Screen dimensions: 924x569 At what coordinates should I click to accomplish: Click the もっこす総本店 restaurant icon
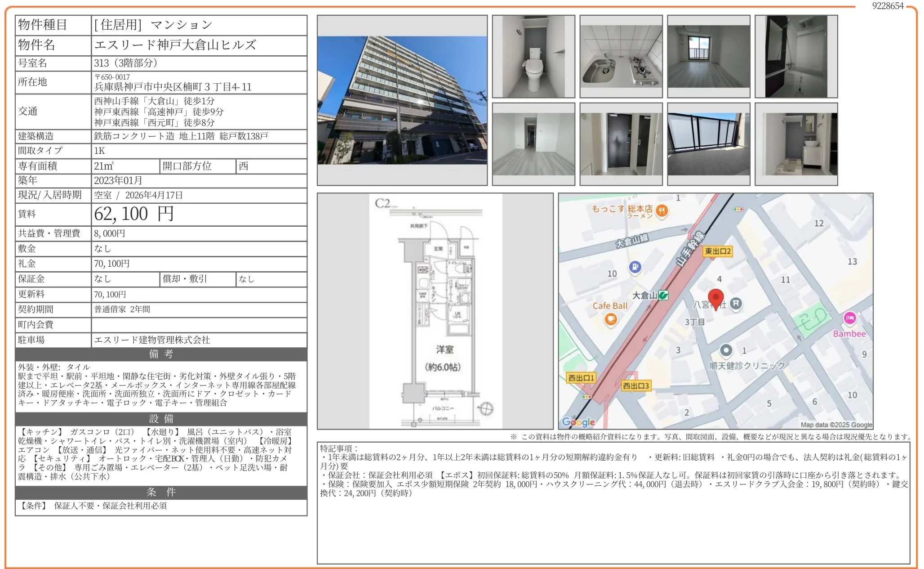pyautogui.click(x=662, y=211)
